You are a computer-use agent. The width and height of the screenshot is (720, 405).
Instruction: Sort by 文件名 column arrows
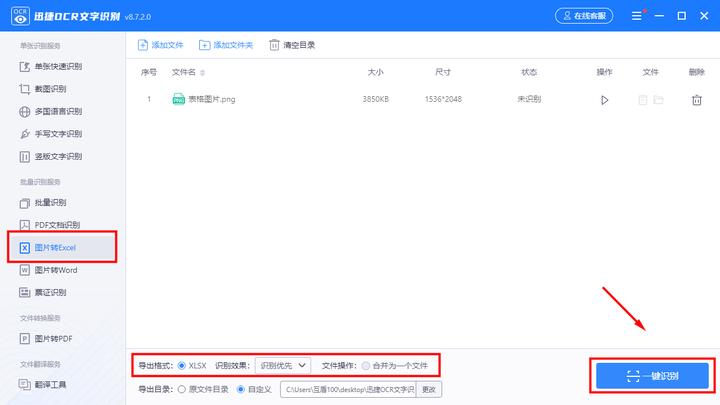pos(202,73)
